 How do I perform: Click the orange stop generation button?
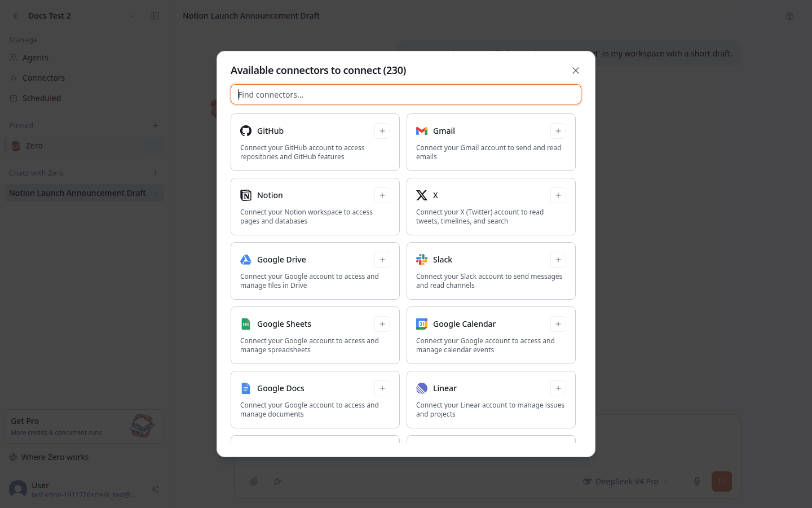tap(722, 481)
